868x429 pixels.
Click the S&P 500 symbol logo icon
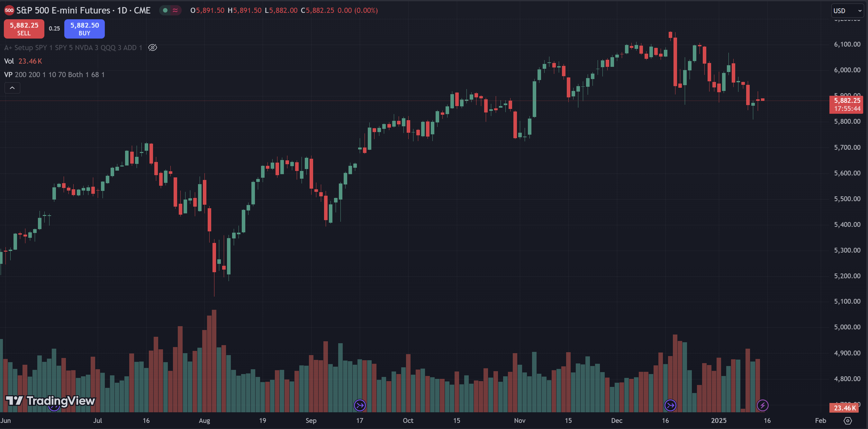click(9, 10)
